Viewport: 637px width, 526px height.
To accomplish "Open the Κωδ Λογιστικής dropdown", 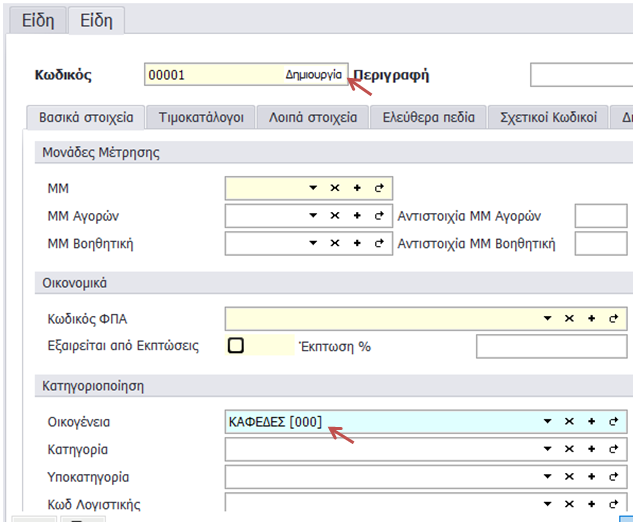I will click(547, 504).
